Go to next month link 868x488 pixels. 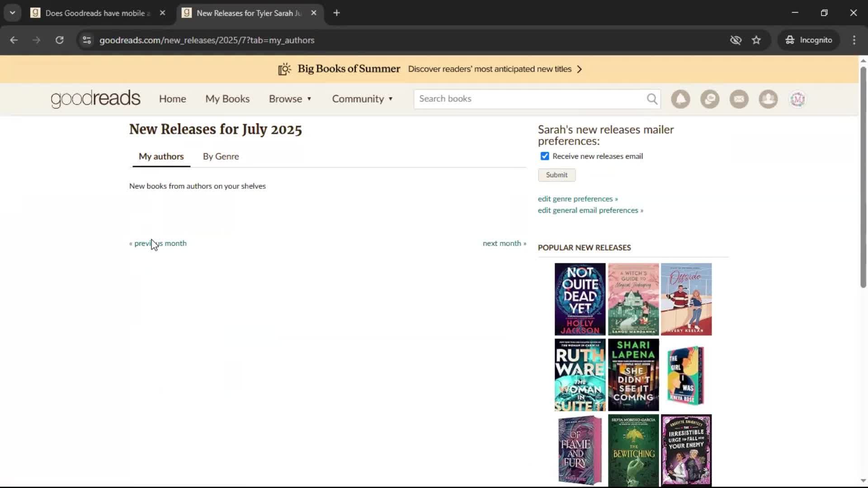coord(505,243)
